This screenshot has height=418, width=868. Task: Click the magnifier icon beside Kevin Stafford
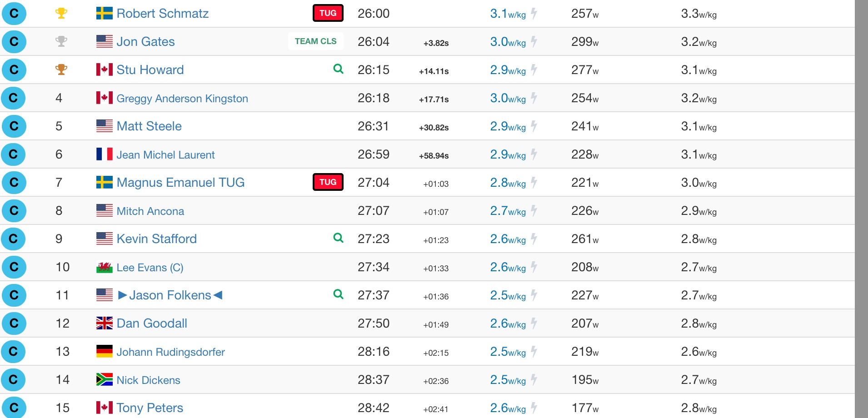click(x=338, y=238)
